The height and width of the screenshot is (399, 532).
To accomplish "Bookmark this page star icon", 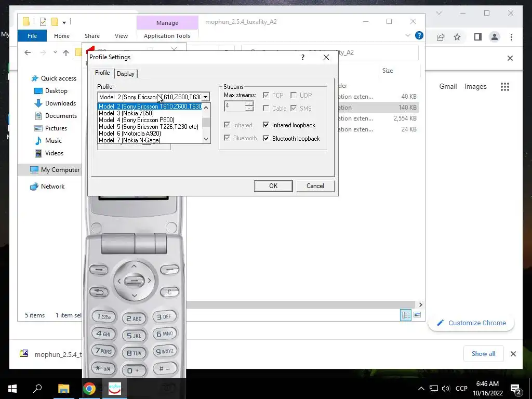I will [457, 37].
